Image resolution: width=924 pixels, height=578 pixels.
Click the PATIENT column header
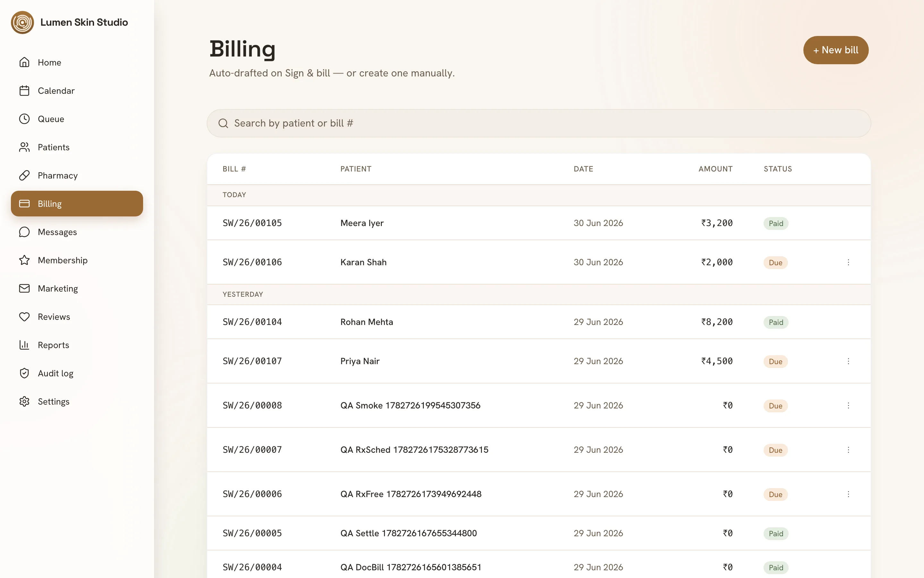pos(356,169)
